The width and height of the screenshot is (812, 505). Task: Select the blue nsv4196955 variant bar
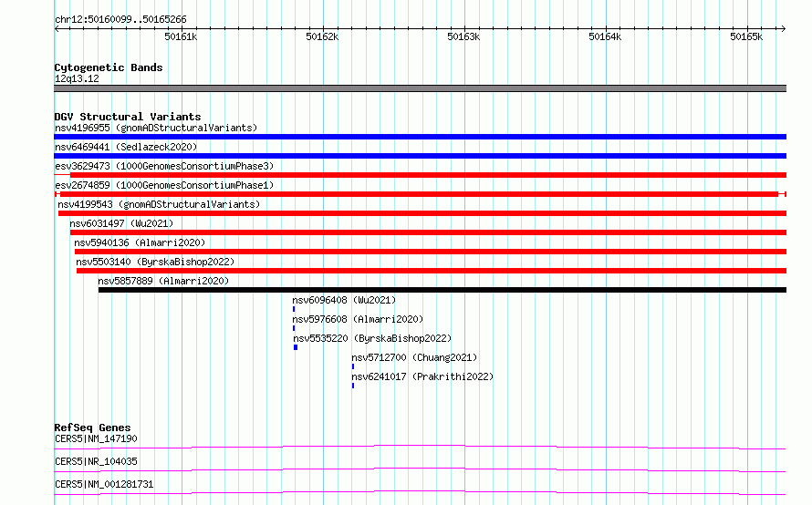pos(420,137)
